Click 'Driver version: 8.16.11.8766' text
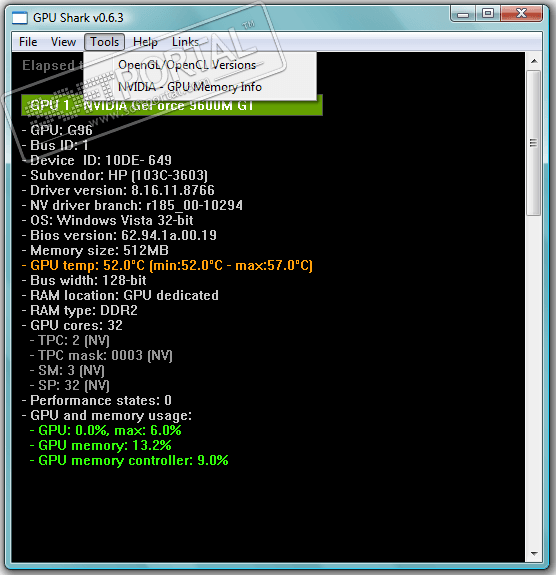Viewport: 556px width, 575px height. click(118, 190)
